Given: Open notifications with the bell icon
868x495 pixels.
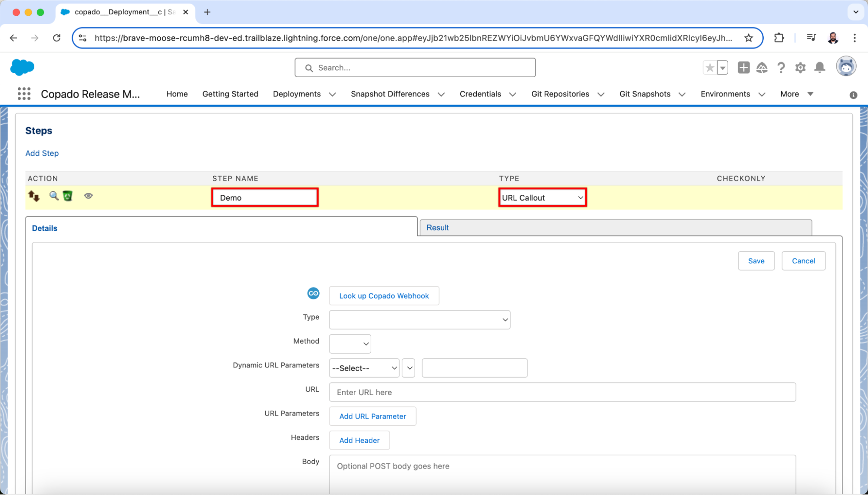Looking at the screenshot, I should [820, 68].
